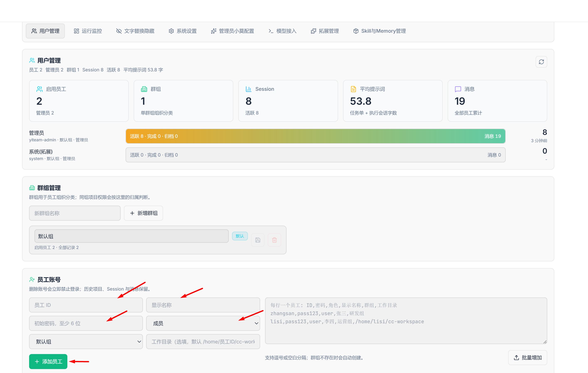This screenshot has width=588, height=373.
Task: Click the green 添加员工 button
Action: tap(48, 361)
